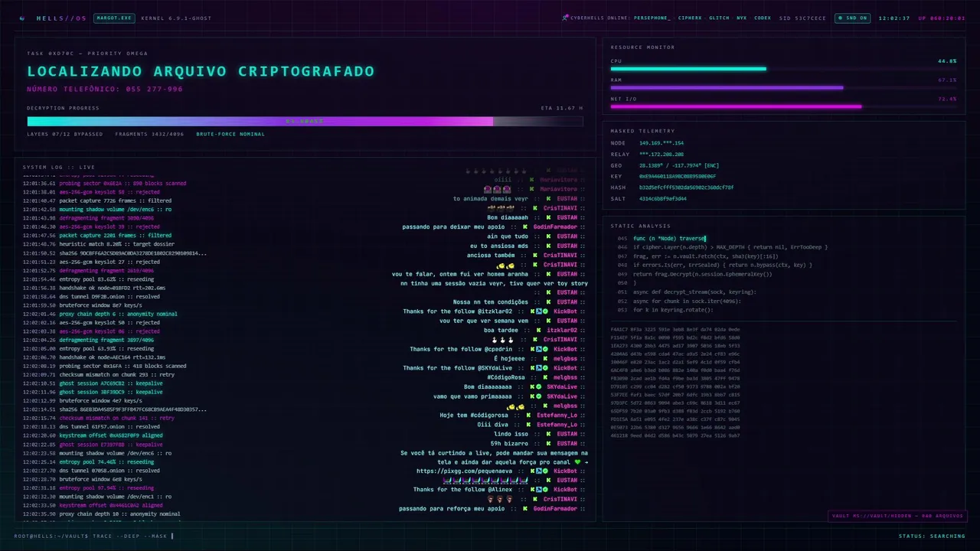The height and width of the screenshot is (551, 980).
Task: Click Kick badge beside 'lindo isso'
Action: (548, 433)
